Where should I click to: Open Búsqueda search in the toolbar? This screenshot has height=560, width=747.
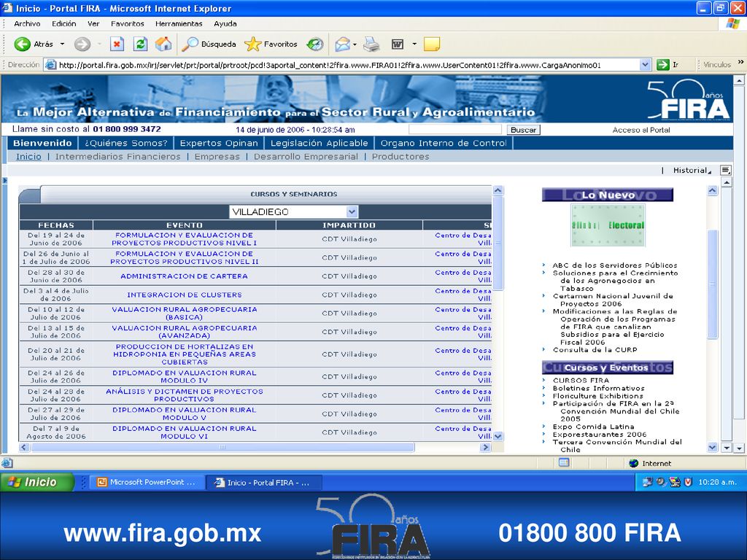pos(209,44)
